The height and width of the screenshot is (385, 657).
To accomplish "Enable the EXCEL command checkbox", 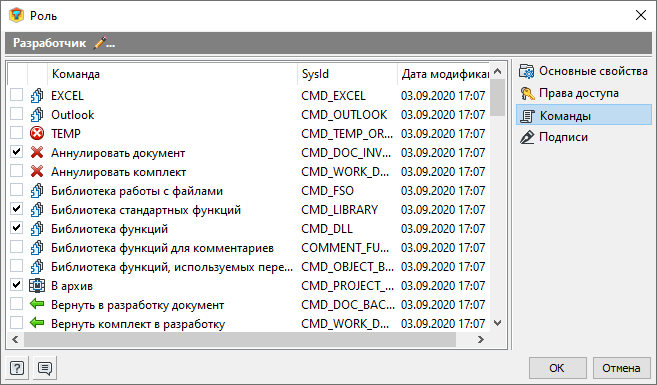I will click(16, 95).
